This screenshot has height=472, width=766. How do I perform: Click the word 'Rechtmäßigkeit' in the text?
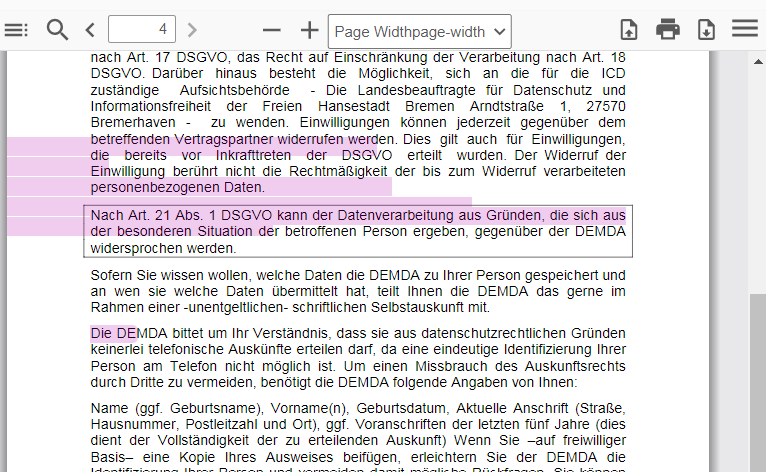(x=338, y=172)
